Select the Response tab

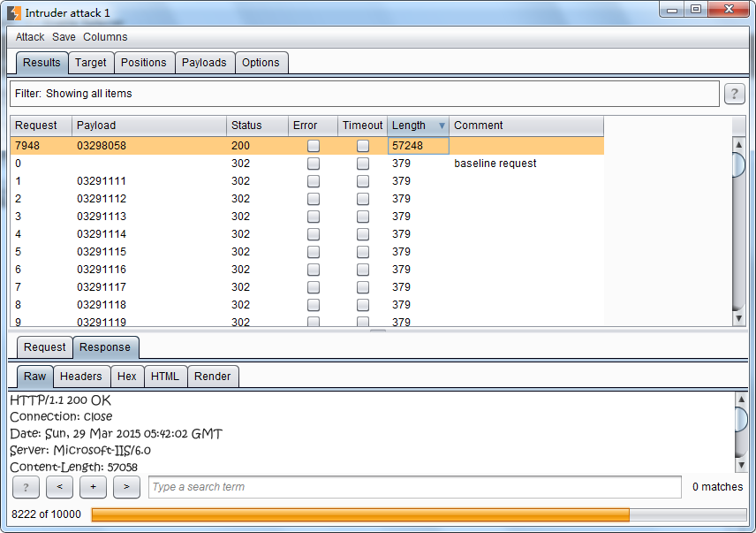click(x=105, y=347)
